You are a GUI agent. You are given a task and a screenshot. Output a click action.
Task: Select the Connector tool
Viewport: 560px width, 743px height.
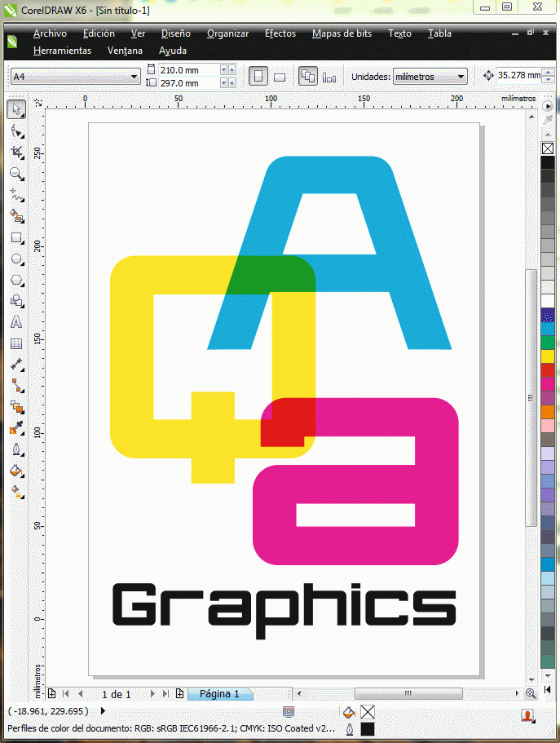[16, 385]
